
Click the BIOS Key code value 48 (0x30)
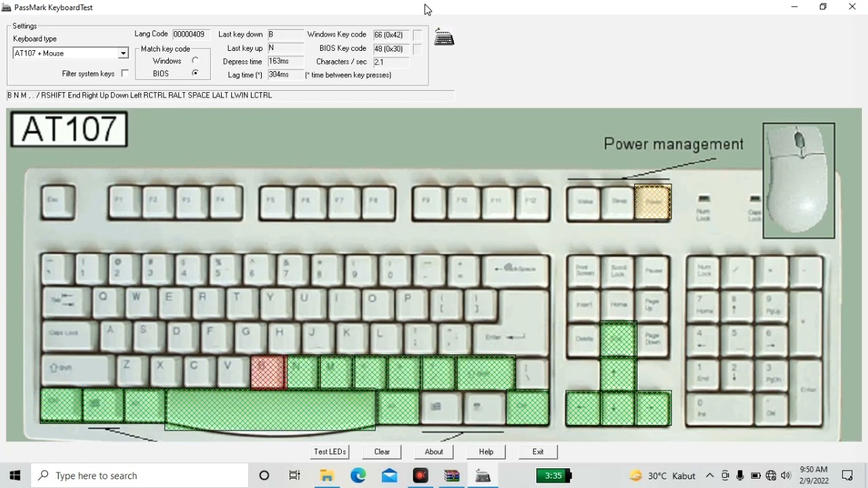(391, 49)
